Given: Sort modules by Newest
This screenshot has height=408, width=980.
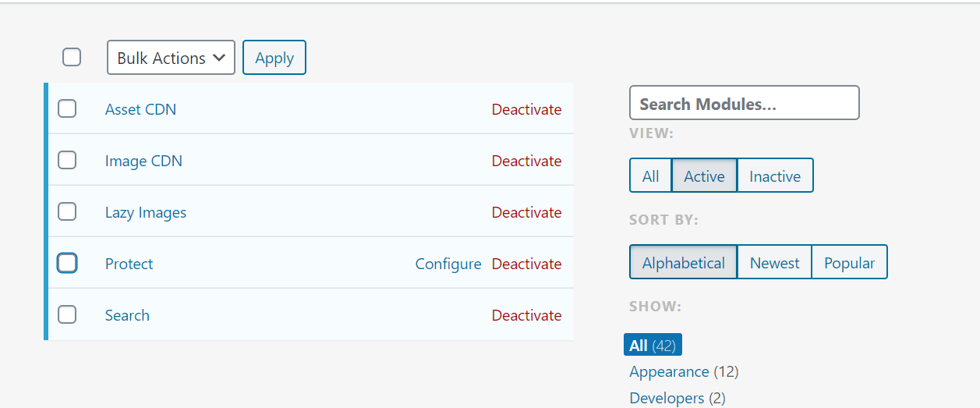Looking at the screenshot, I should point(774,262).
